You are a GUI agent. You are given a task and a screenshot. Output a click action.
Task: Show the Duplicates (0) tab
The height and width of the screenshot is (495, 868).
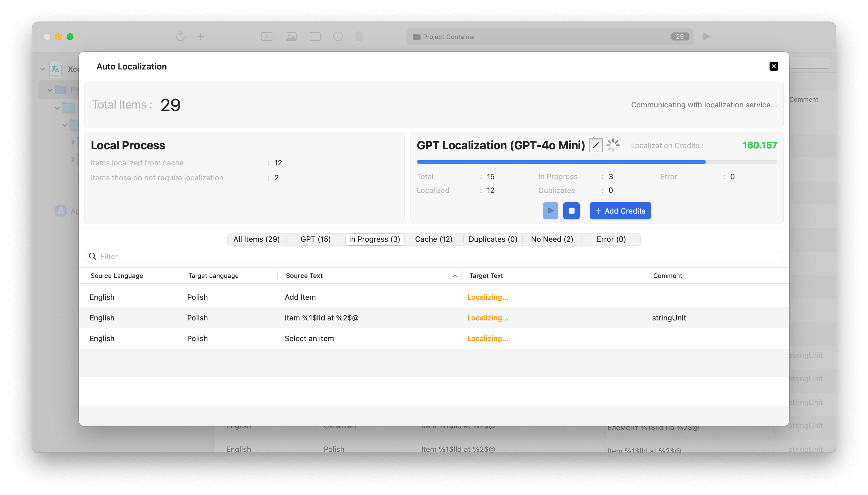pos(493,239)
